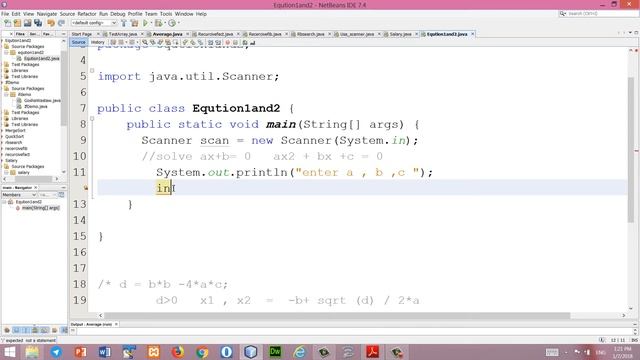
Task: Click the Source view button
Action: 78,42
